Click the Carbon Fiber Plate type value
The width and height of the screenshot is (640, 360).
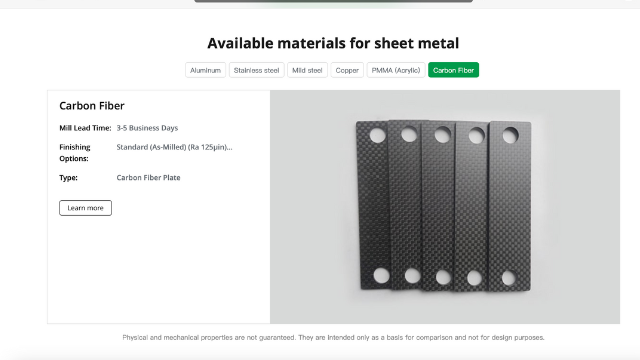(149, 178)
